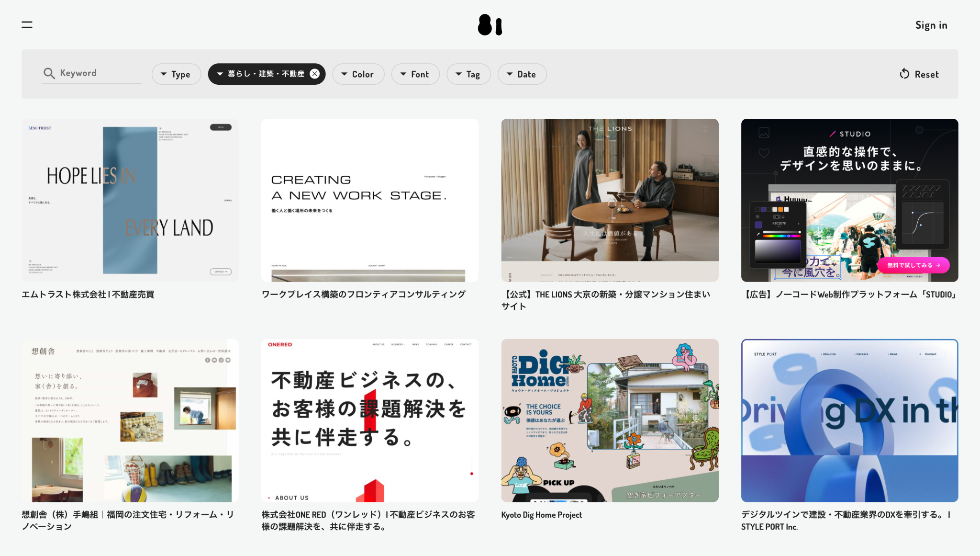Open THE LIONS site thumbnail
Screen dimensions: 980x556
click(609, 200)
